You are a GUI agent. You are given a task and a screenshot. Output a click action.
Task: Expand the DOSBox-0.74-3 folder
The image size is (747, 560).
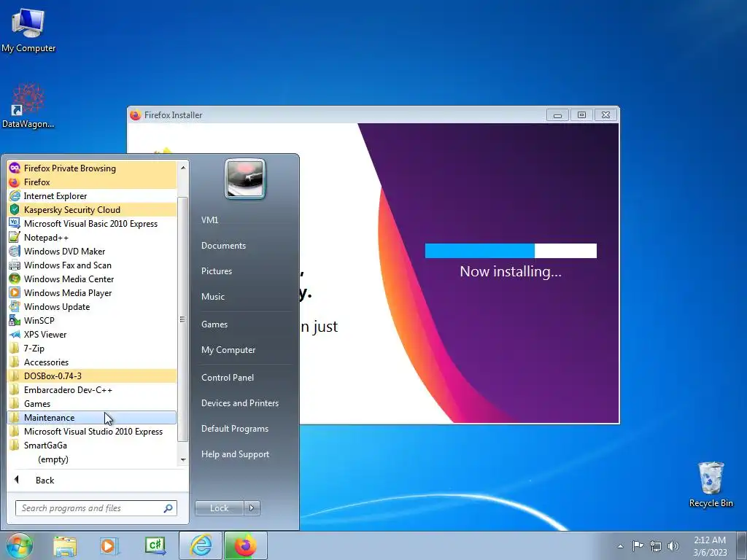[92, 376]
